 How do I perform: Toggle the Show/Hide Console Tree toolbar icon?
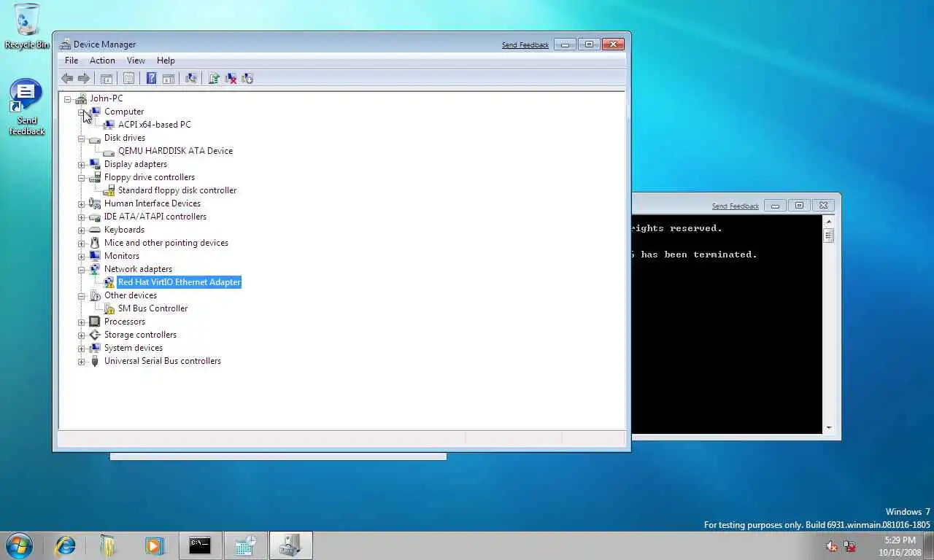pos(106,79)
